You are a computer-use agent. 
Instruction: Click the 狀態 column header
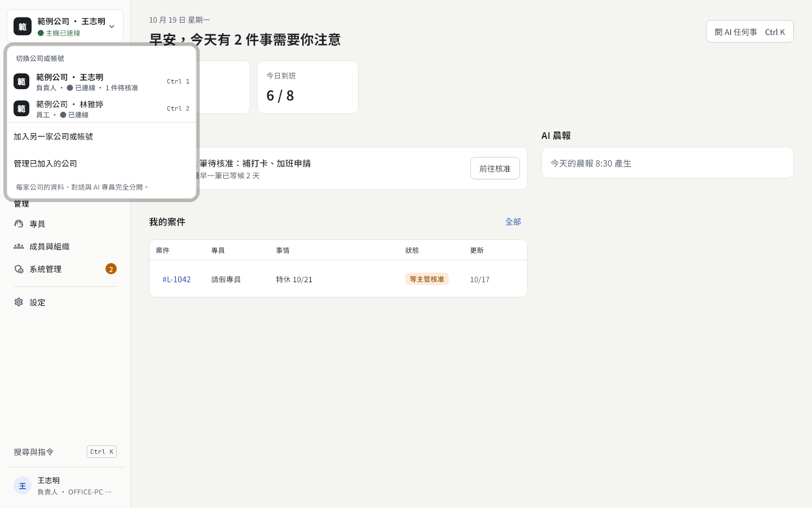coord(412,251)
